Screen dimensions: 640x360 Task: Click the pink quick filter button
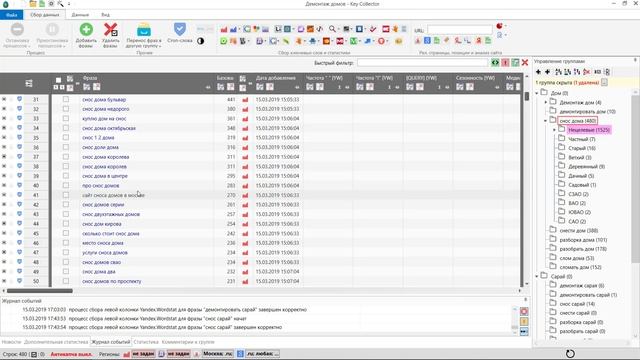505,62
